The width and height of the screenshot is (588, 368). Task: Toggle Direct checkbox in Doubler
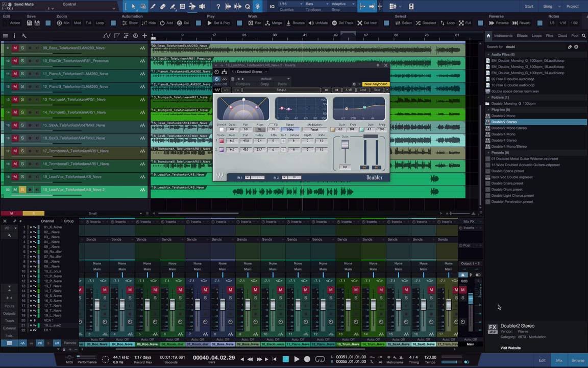[x=222, y=129]
